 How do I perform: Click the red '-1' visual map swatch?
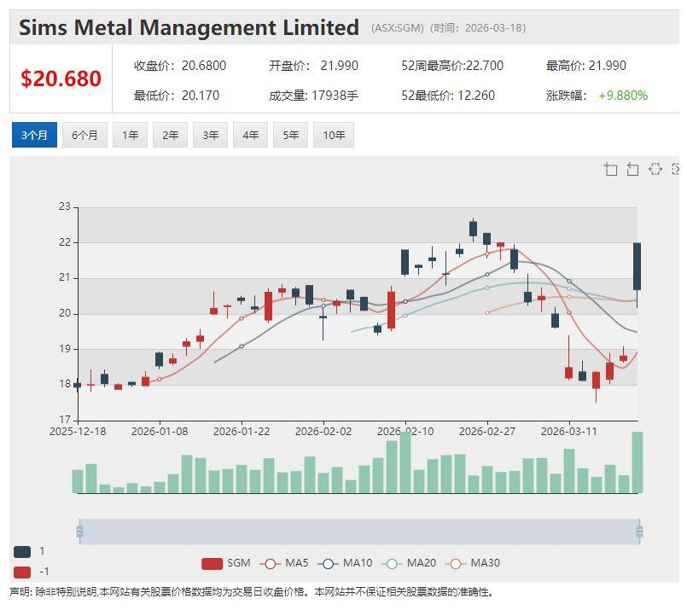(x=22, y=572)
